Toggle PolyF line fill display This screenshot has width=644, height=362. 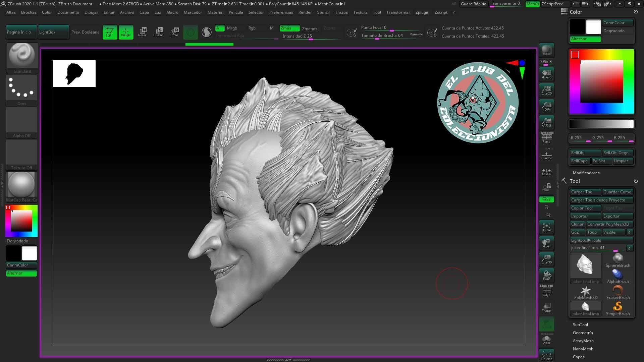tap(546, 291)
